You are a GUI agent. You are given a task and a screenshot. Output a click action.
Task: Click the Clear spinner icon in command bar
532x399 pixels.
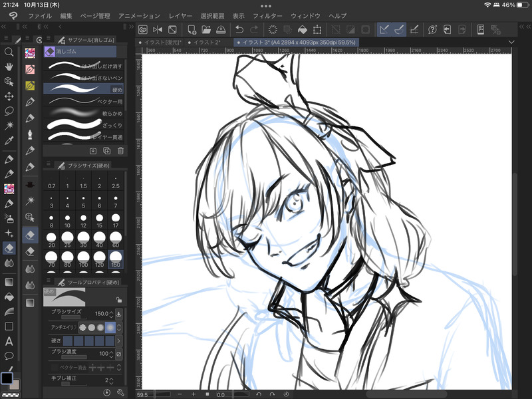pyautogui.click(x=273, y=30)
